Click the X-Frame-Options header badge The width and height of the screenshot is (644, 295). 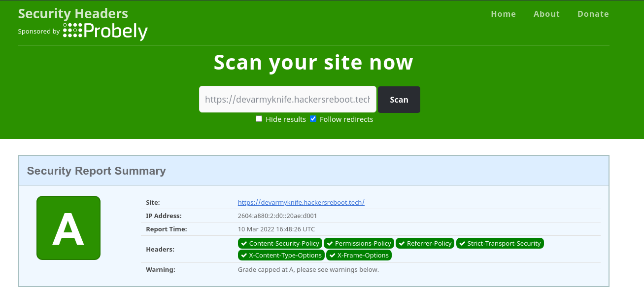coord(359,255)
